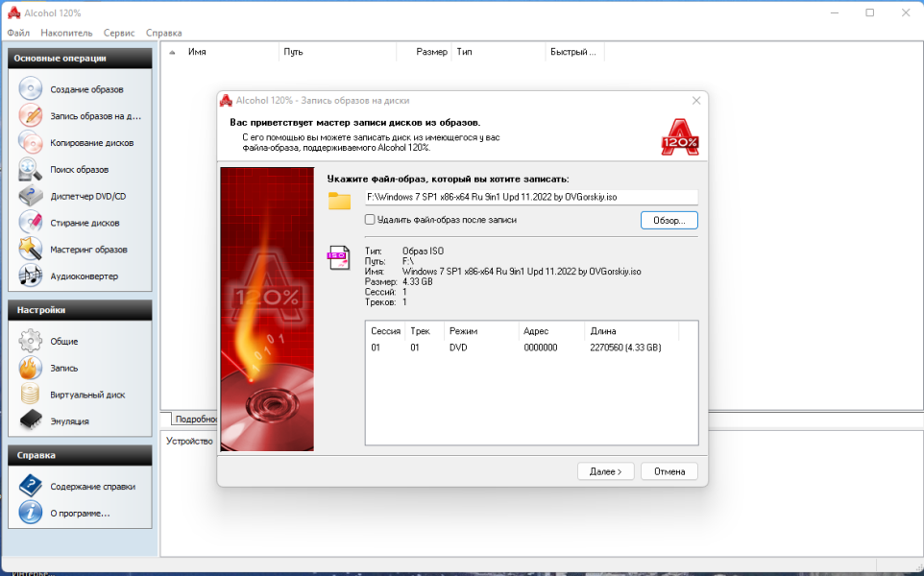Click the Обзор... button
The image size is (924, 576).
669,220
